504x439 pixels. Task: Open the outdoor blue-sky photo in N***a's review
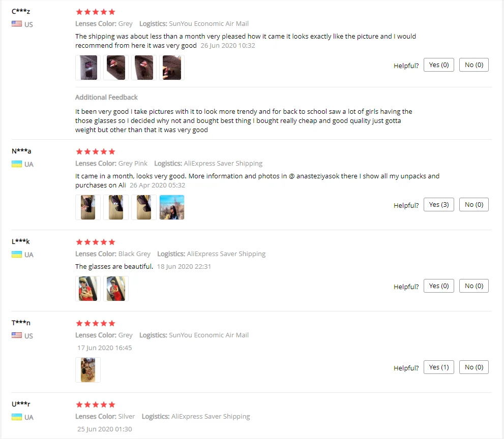172,207
